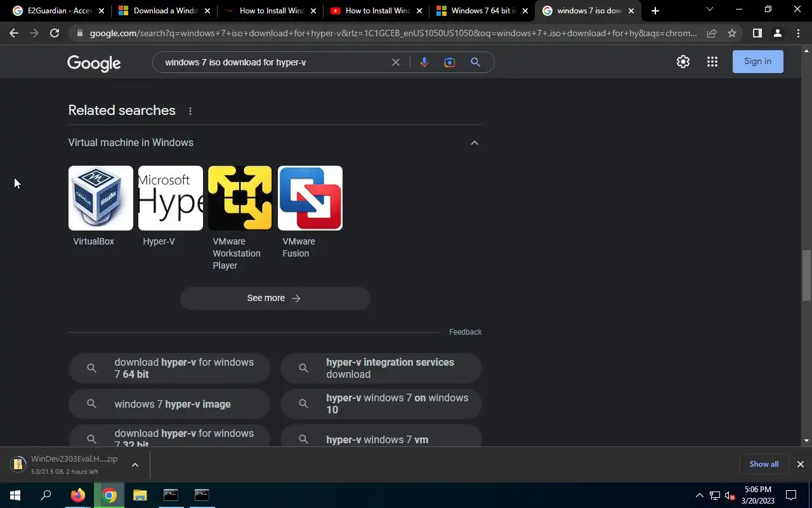The width and height of the screenshot is (812, 508).
Task: Select the VMware Fusion thumbnail
Action: pyautogui.click(x=310, y=198)
